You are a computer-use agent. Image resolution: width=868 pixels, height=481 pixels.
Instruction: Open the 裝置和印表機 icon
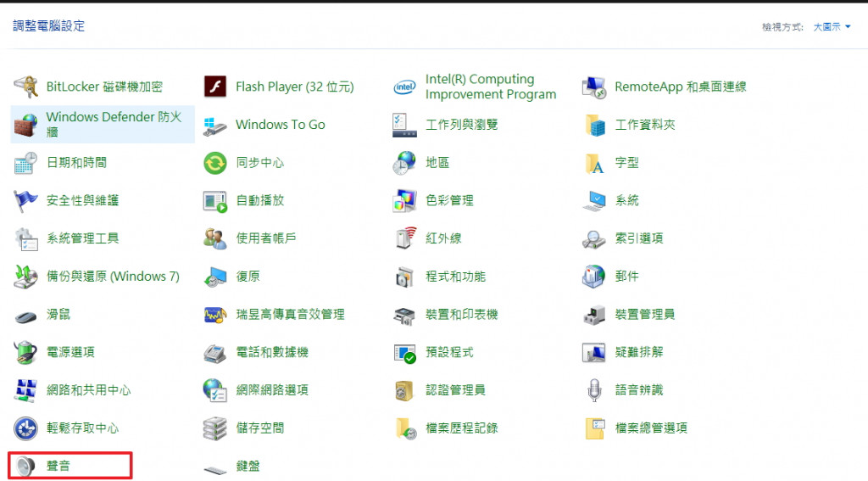pos(404,315)
